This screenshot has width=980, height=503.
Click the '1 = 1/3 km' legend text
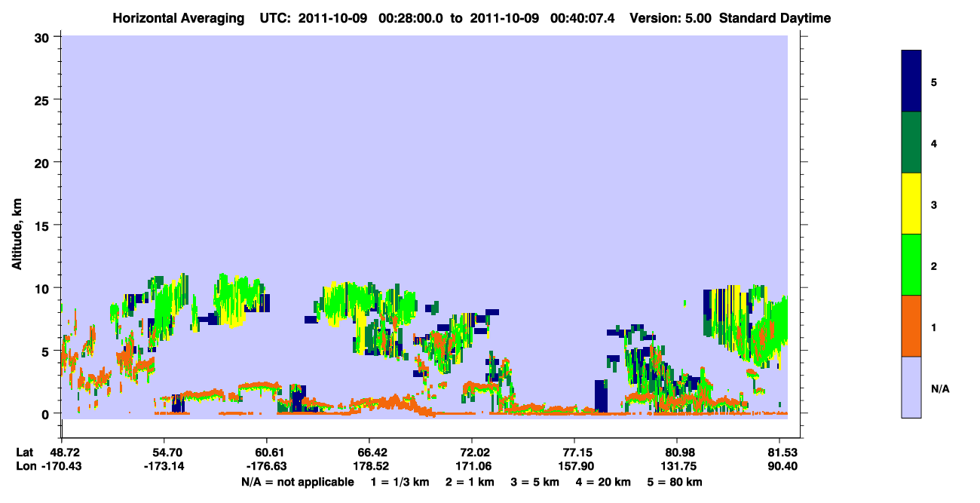[400, 482]
